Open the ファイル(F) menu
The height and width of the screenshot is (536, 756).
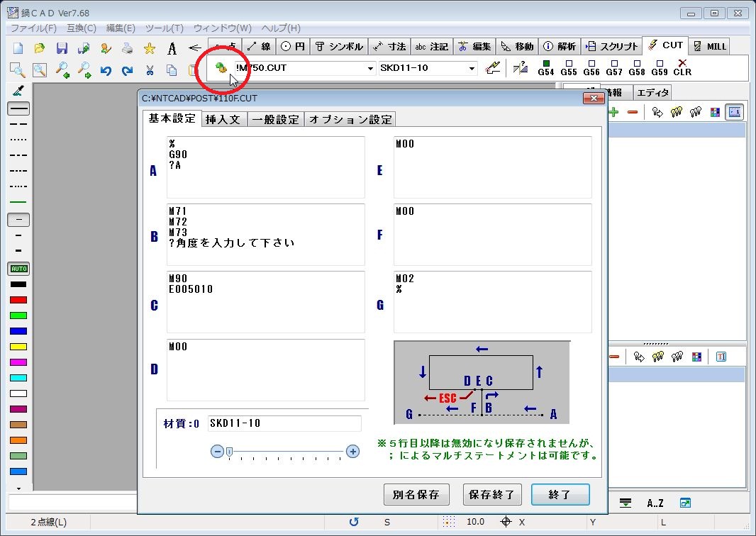[34, 28]
